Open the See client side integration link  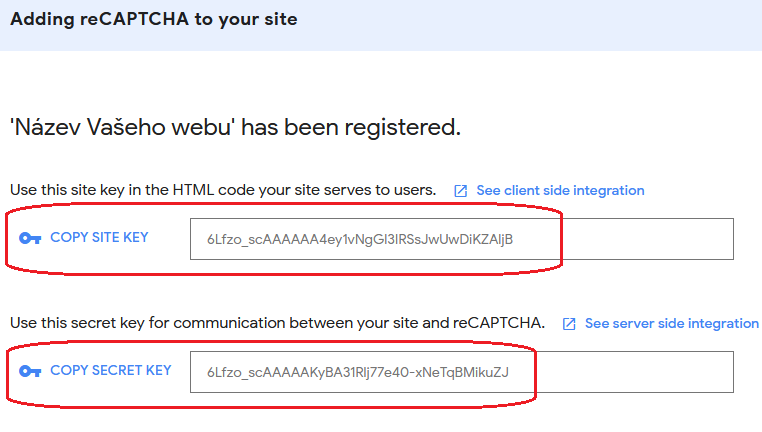pos(560,190)
